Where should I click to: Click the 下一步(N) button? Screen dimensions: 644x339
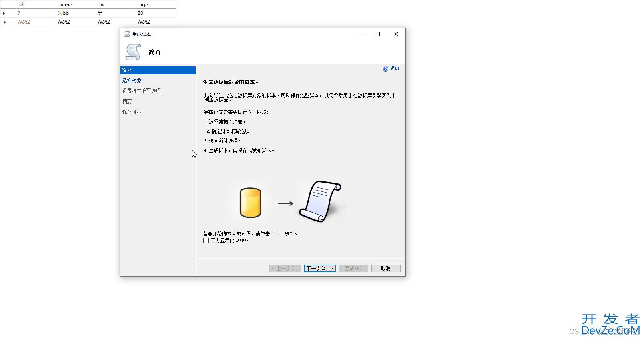pyautogui.click(x=320, y=268)
